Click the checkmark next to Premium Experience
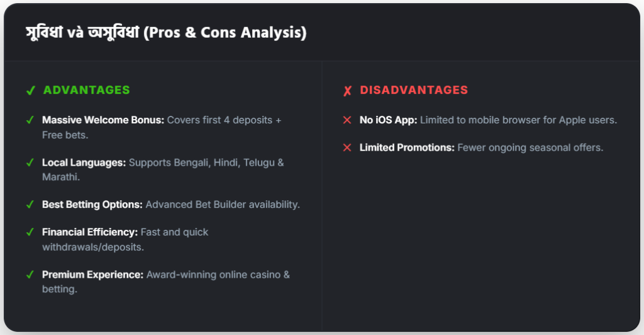This screenshot has height=335, width=644. pos(30,275)
